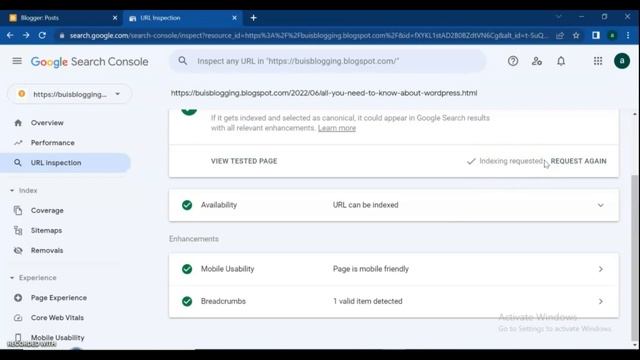Switch to the URL Inspection browser tab

[182, 18]
